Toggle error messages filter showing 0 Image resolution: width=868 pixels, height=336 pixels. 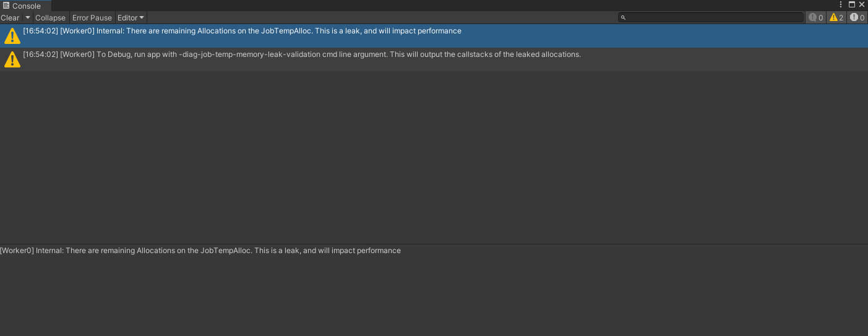point(857,18)
